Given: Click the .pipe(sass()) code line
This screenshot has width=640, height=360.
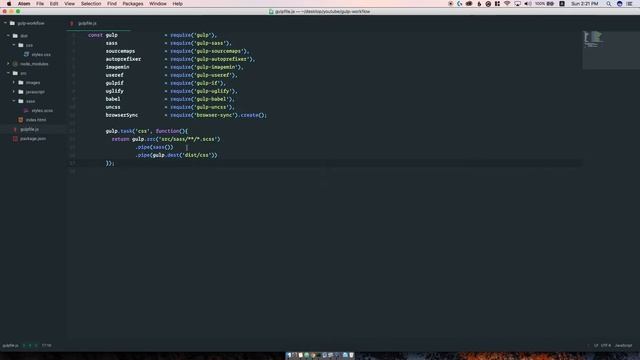Looking at the screenshot, I should pos(154,147).
